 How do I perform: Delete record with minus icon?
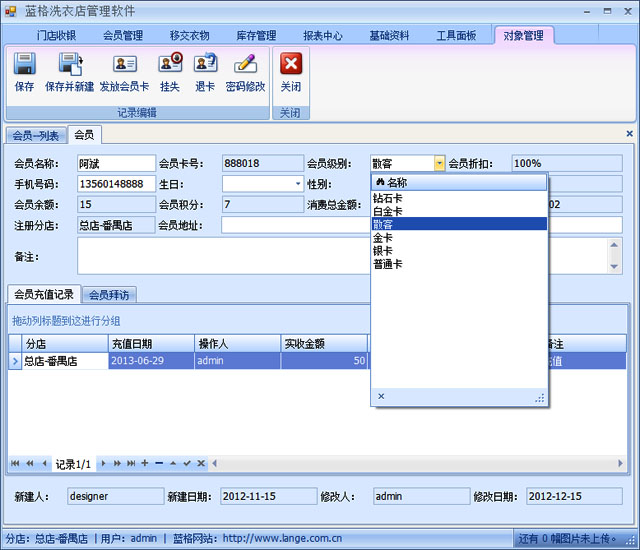click(159, 463)
